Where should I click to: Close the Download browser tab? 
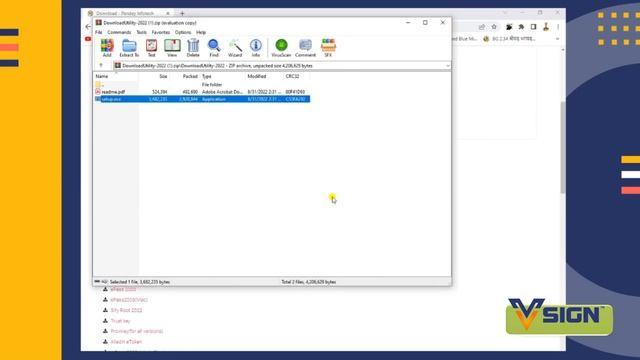click(168, 13)
